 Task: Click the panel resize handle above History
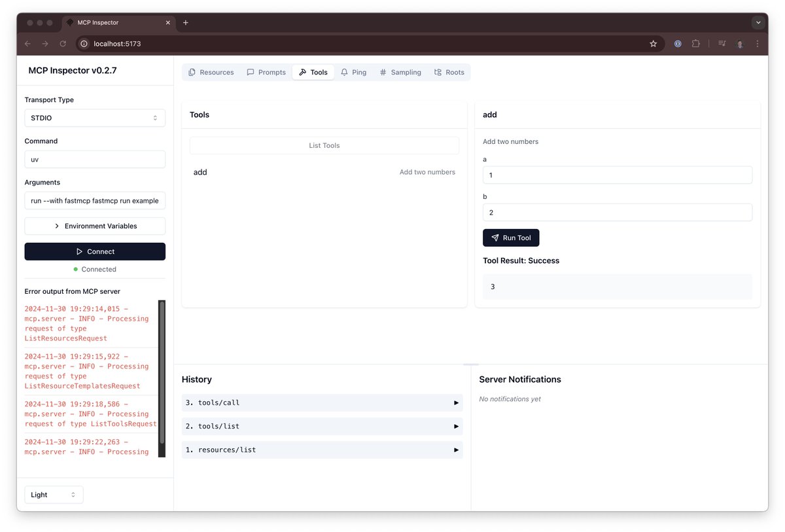point(471,364)
